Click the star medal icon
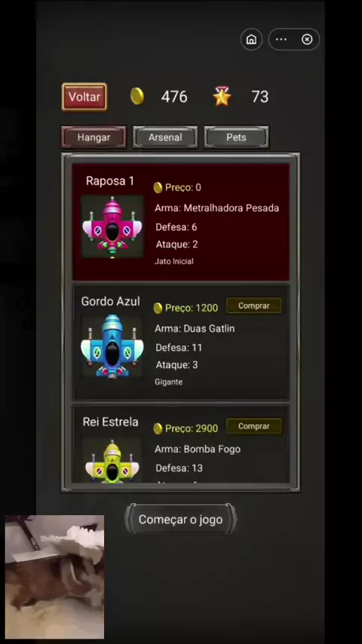 click(x=222, y=96)
